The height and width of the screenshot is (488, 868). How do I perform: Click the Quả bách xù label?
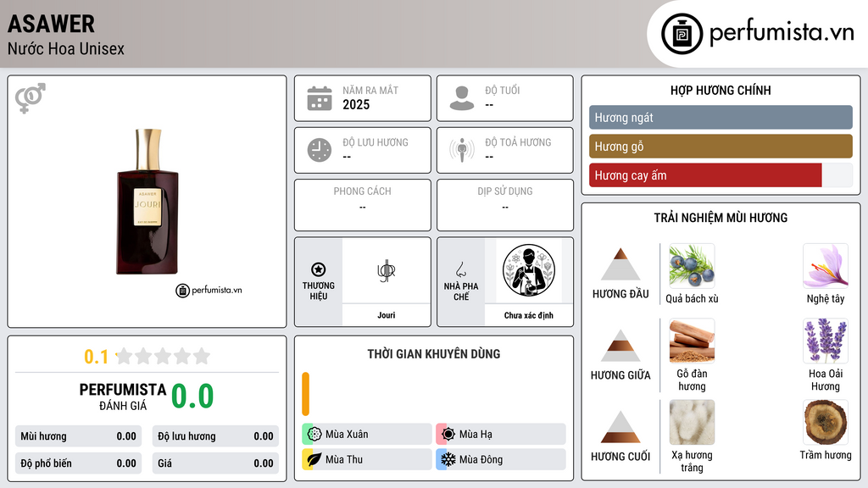[x=692, y=299]
